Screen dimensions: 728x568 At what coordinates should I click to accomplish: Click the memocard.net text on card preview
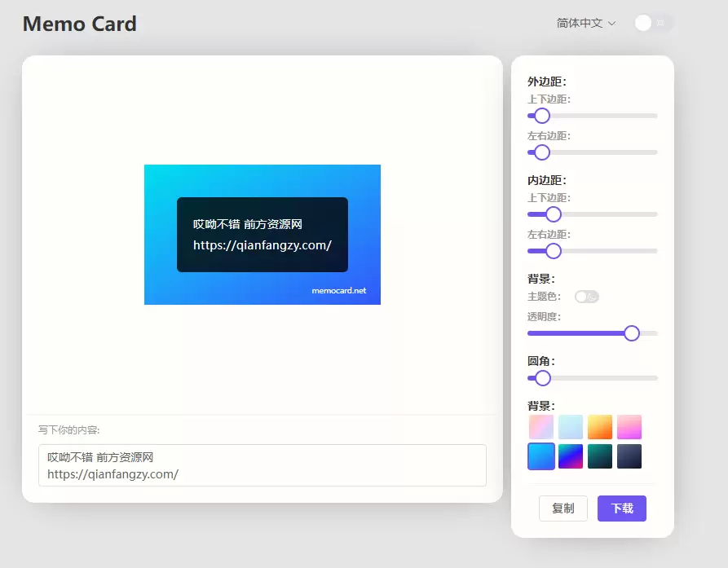(339, 290)
